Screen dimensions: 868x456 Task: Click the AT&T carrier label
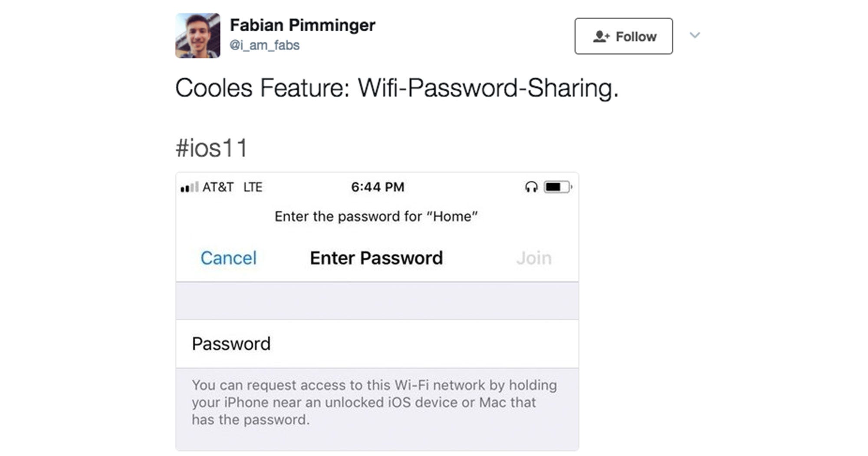pyautogui.click(x=217, y=187)
